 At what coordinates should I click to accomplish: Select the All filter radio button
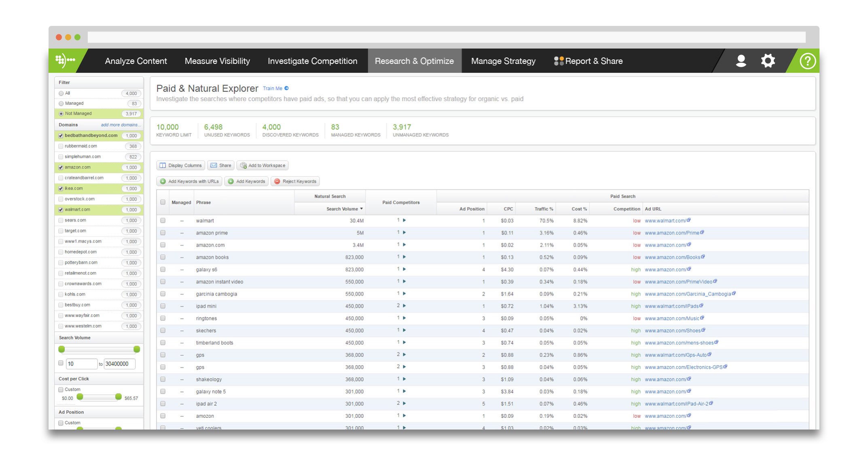[x=61, y=93]
